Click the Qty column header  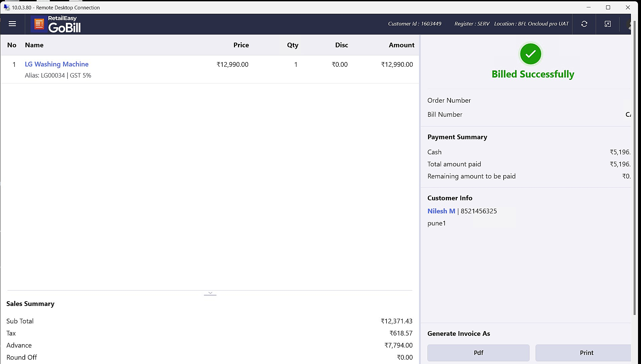(x=292, y=45)
